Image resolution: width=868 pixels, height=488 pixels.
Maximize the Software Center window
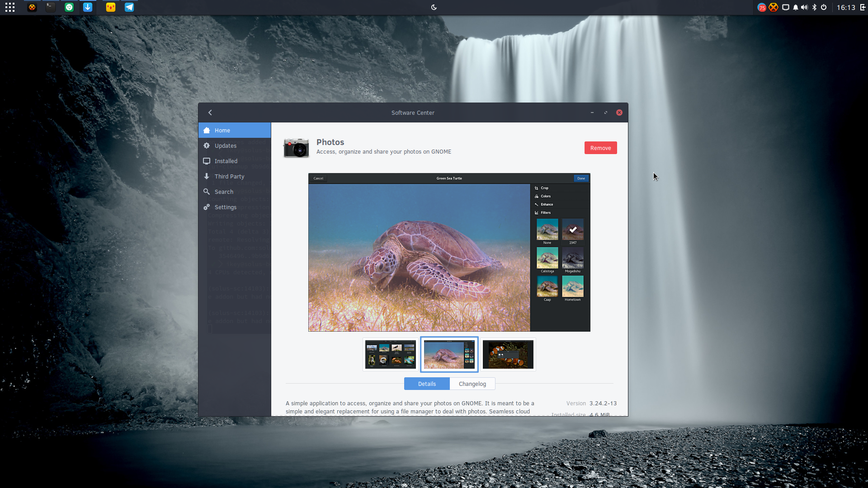[x=606, y=113]
